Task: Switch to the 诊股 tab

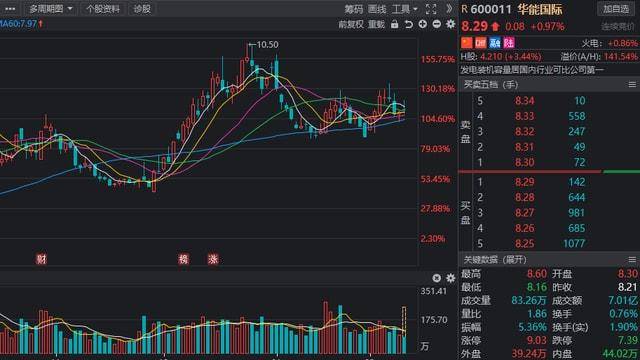Action: click(142, 9)
